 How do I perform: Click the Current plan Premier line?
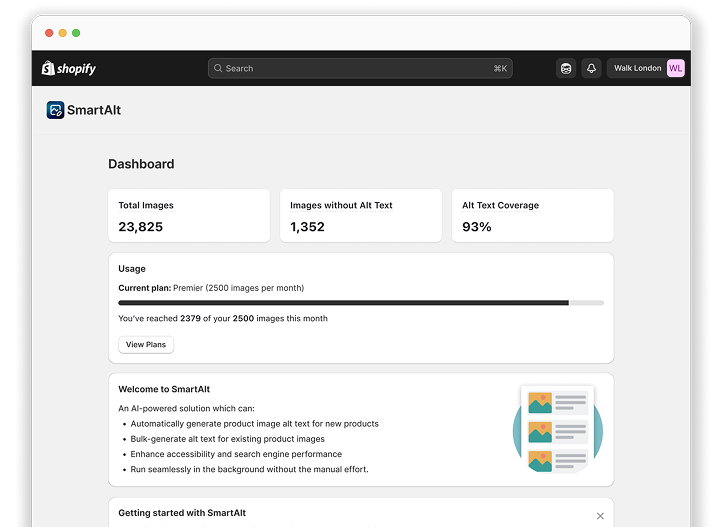click(211, 288)
